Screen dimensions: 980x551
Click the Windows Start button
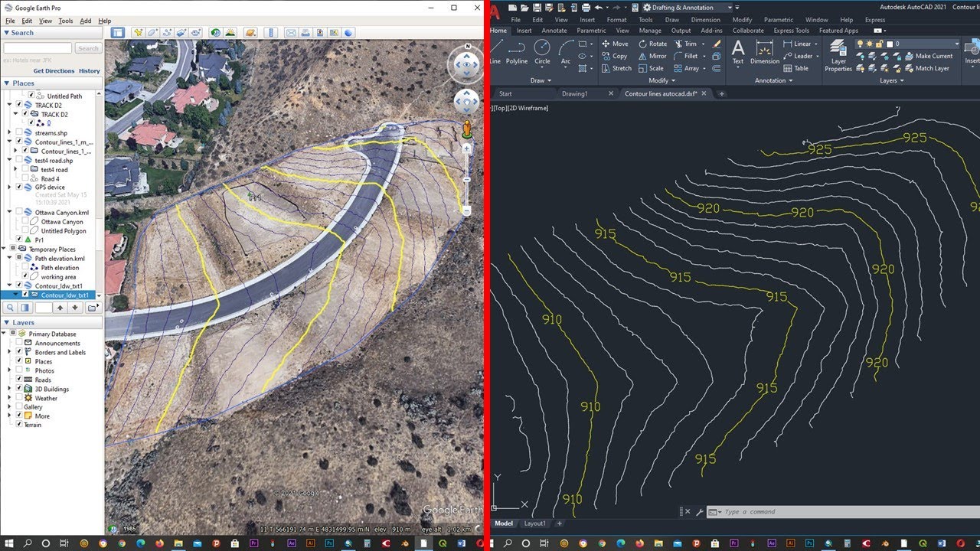tap(8, 543)
